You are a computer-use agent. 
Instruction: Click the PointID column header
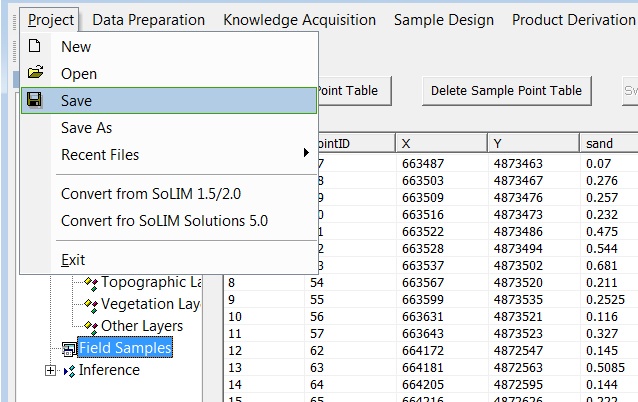pyautogui.click(x=356, y=143)
